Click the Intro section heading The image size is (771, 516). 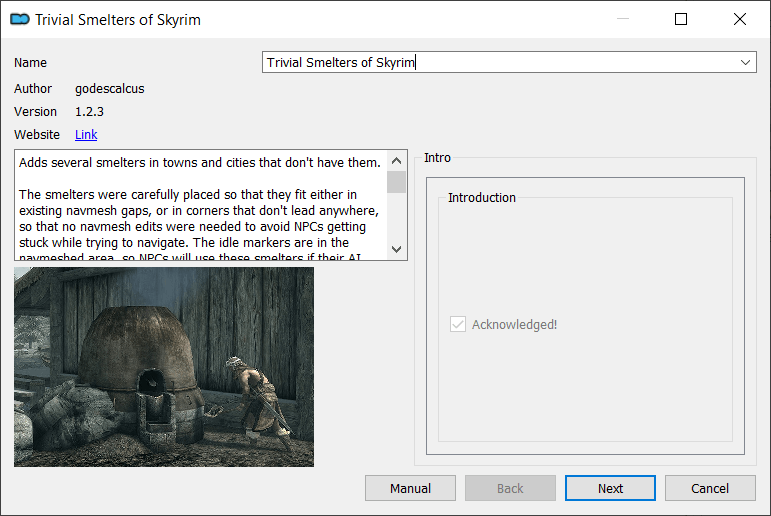pyautogui.click(x=437, y=157)
